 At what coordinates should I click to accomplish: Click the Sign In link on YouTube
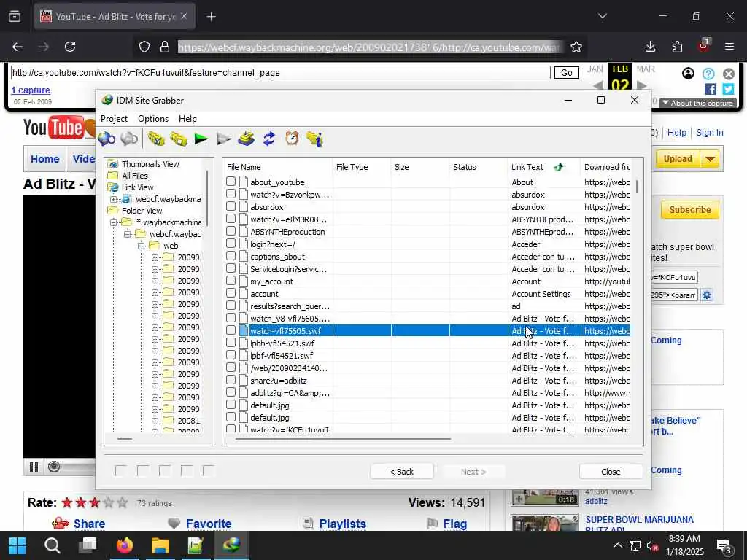coord(709,133)
